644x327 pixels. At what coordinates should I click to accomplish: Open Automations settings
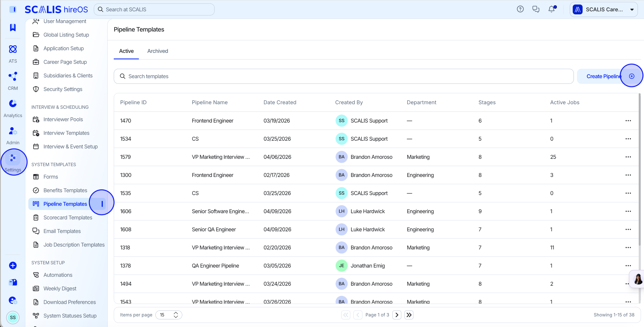click(x=58, y=275)
